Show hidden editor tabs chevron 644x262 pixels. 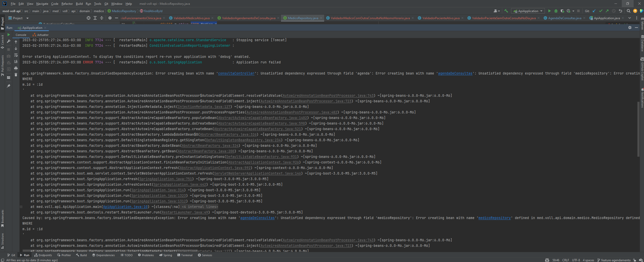(x=630, y=18)
